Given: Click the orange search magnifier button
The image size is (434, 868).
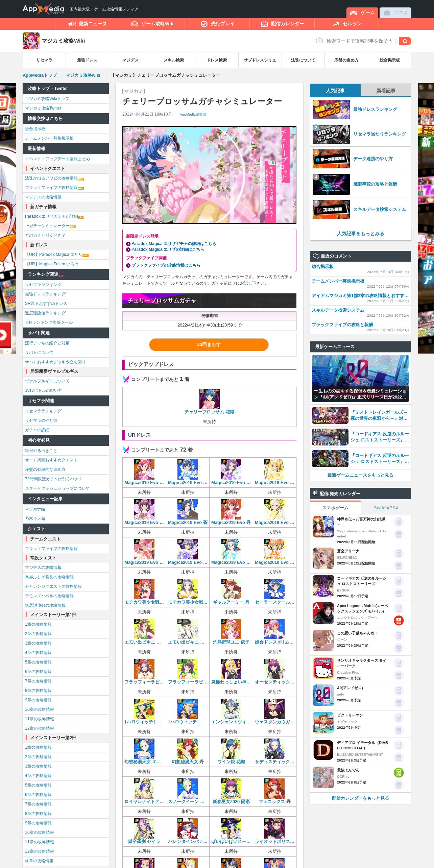Looking at the screenshot, I should (x=405, y=41).
